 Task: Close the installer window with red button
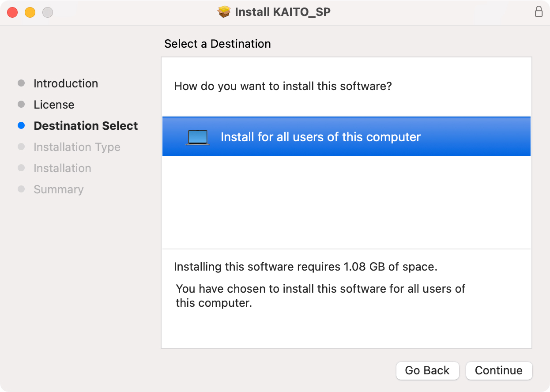tap(12, 12)
